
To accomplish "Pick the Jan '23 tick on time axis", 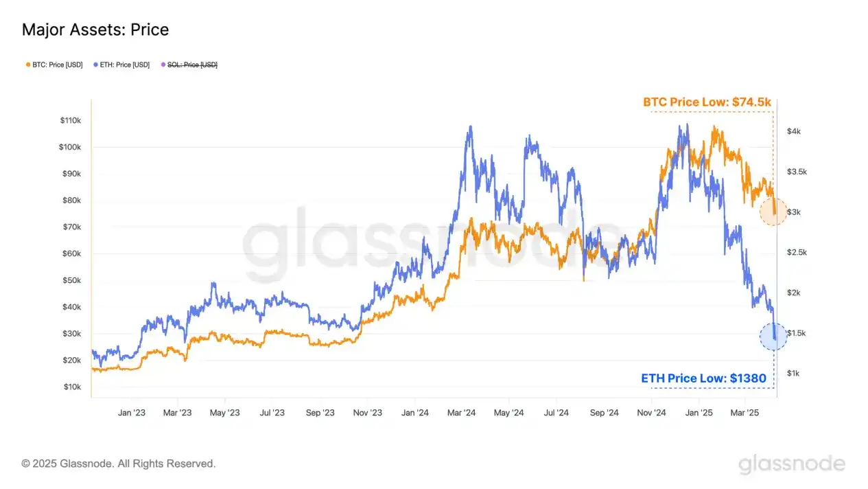I will click(131, 413).
